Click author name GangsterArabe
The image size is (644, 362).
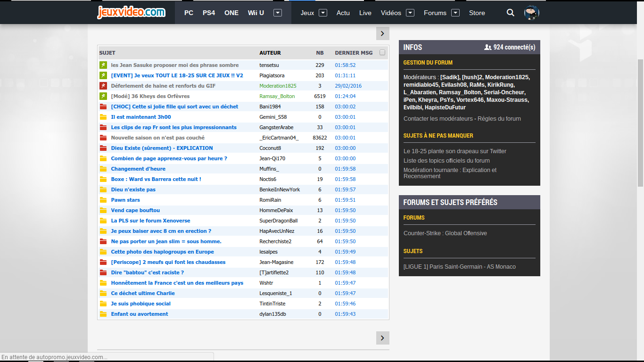tap(276, 127)
